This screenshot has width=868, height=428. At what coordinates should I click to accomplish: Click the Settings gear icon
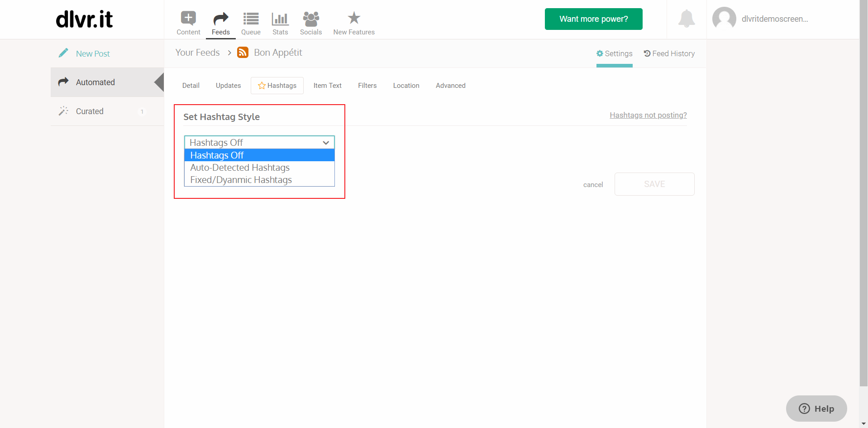(600, 53)
